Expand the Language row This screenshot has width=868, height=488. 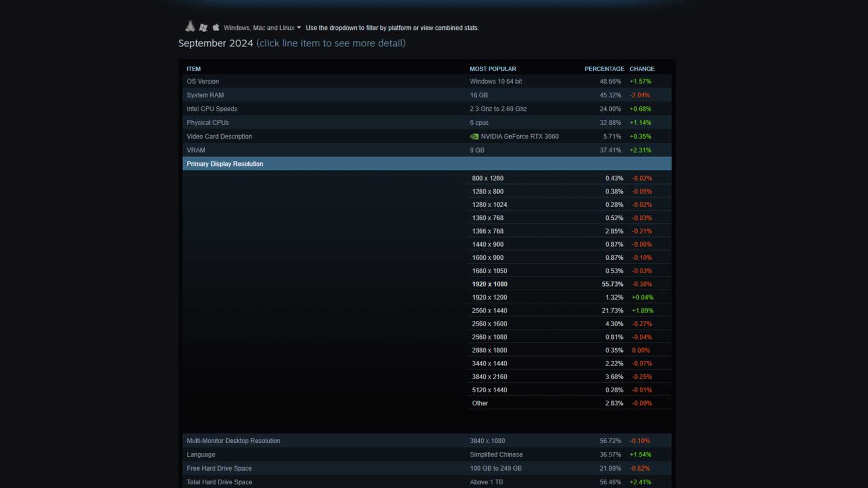(427, 454)
